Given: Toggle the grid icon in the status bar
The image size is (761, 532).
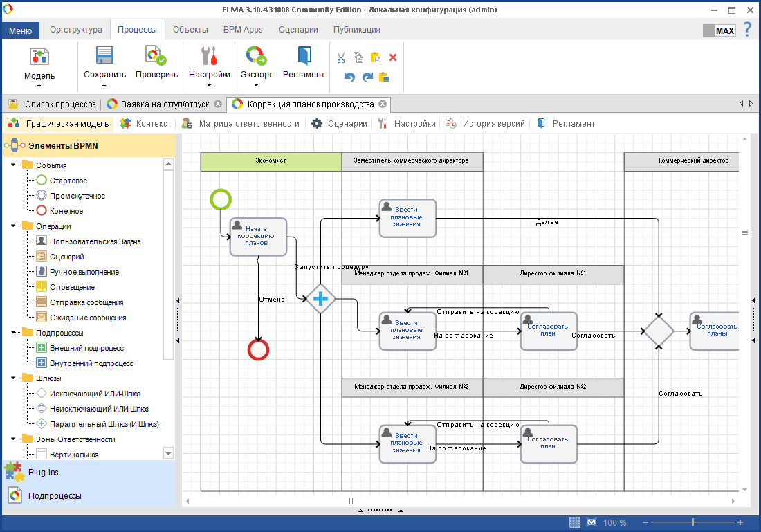Looking at the screenshot, I should tap(575, 522).
